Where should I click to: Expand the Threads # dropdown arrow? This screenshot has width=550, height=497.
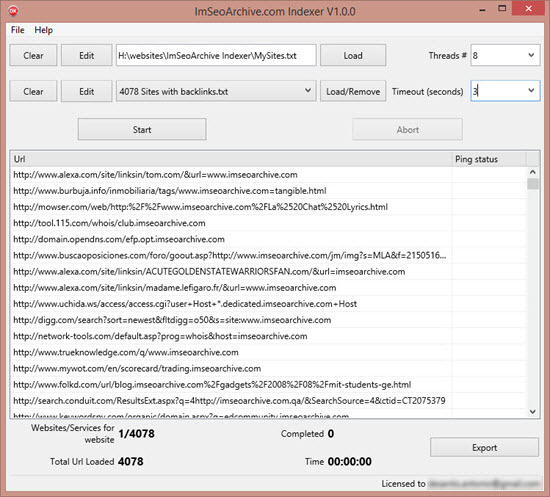click(531, 55)
